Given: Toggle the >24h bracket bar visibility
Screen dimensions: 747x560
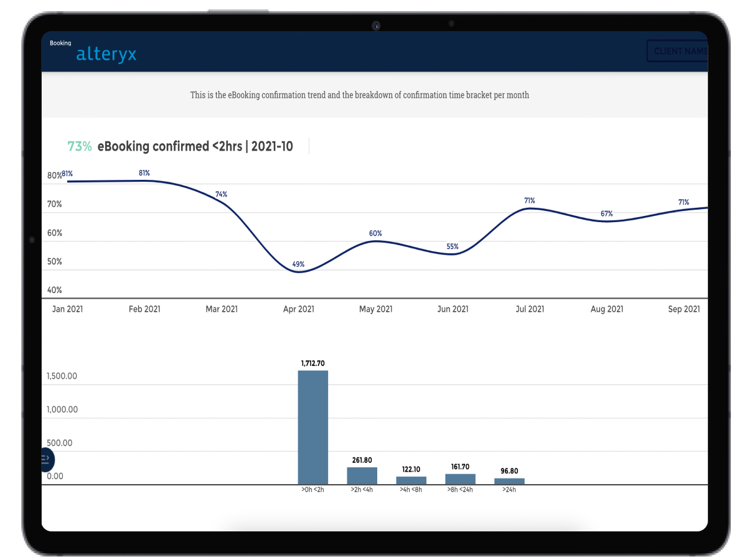Looking at the screenshot, I should tap(509, 479).
